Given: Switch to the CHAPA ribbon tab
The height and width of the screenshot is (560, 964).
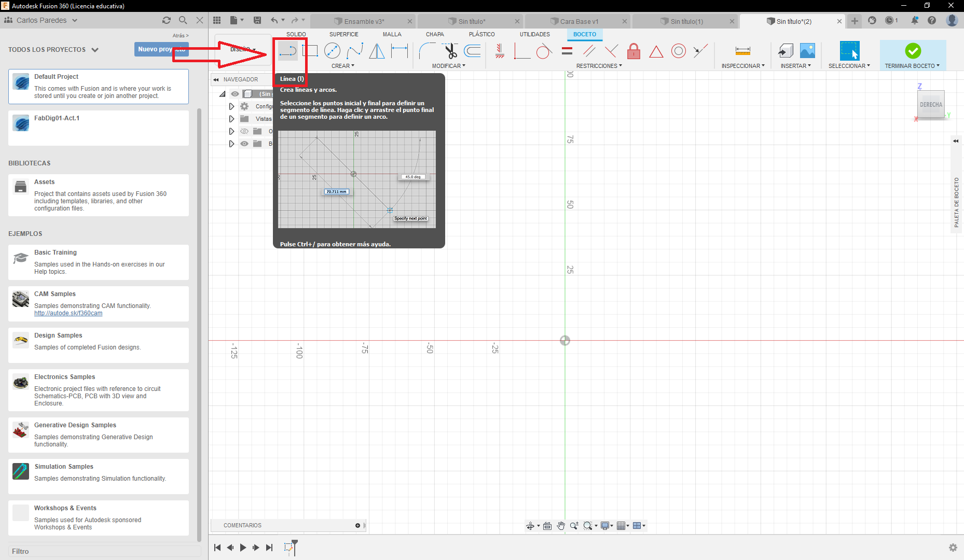Looking at the screenshot, I should 435,34.
